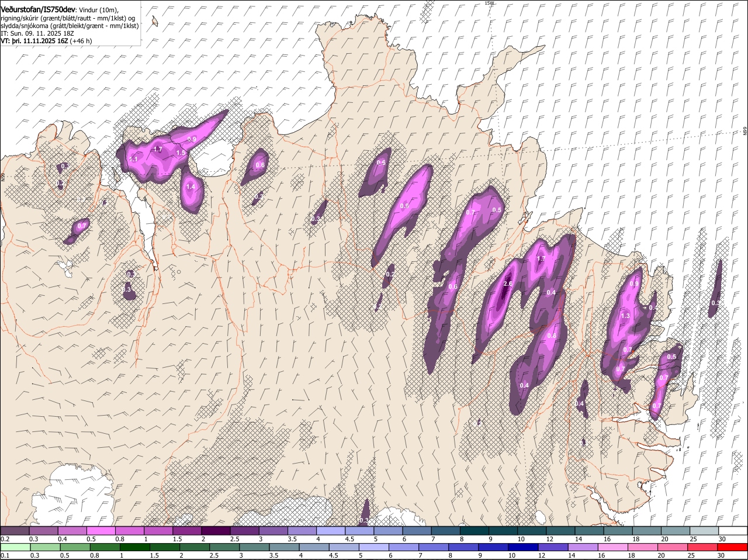The image size is (748, 560).
Task: Select the purple snow scale 0.3–0.4 swatch
Action: coord(43,530)
